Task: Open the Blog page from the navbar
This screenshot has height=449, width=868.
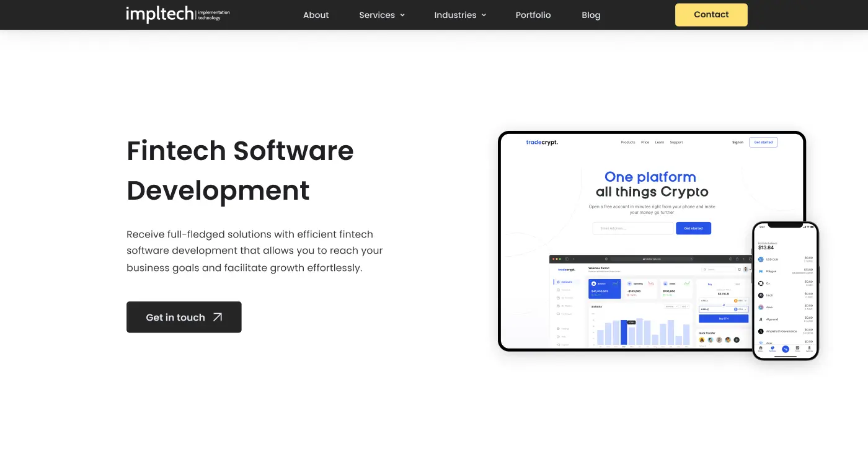Action: pyautogui.click(x=591, y=15)
